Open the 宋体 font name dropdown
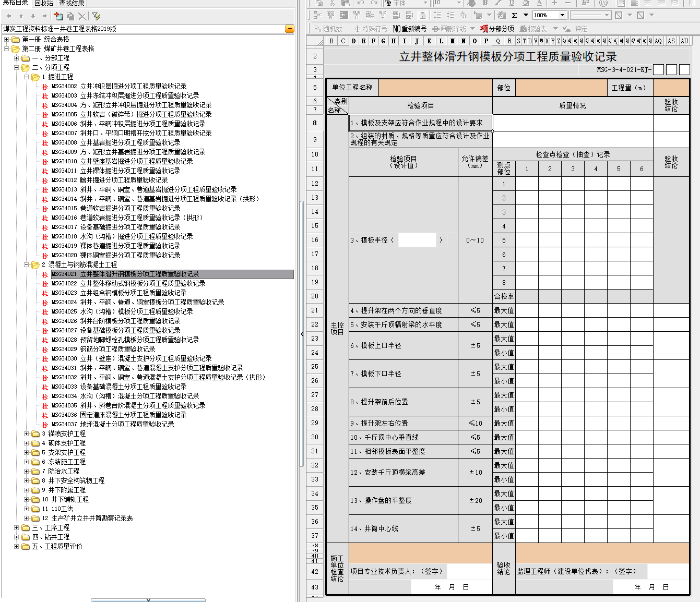Viewport: 700px width, 602px height. click(x=425, y=3)
